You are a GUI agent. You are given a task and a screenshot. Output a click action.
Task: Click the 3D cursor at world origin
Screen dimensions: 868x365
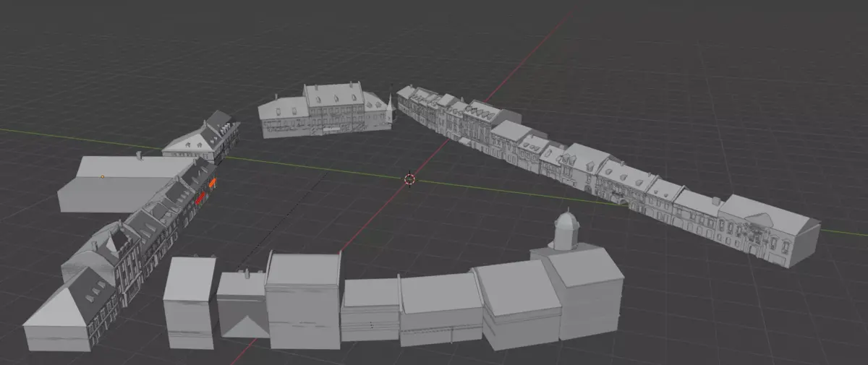point(409,179)
